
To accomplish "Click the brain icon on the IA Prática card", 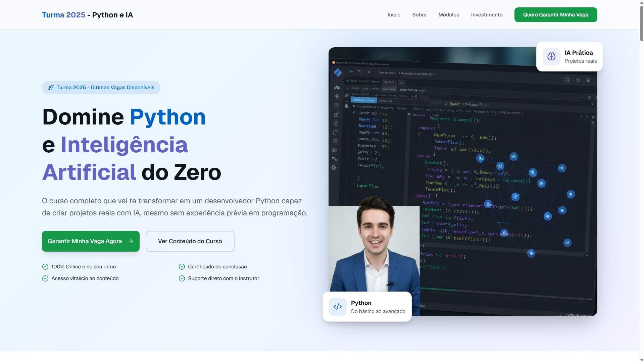I will tap(551, 56).
